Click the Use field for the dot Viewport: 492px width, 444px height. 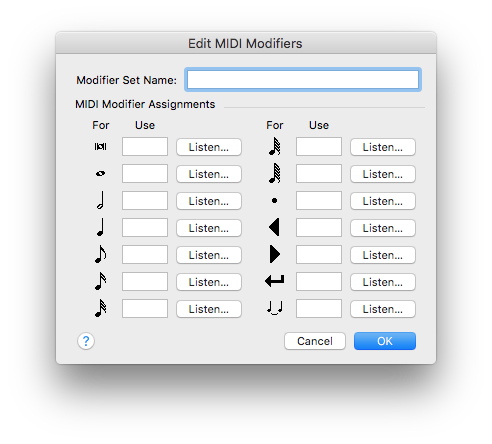point(319,200)
